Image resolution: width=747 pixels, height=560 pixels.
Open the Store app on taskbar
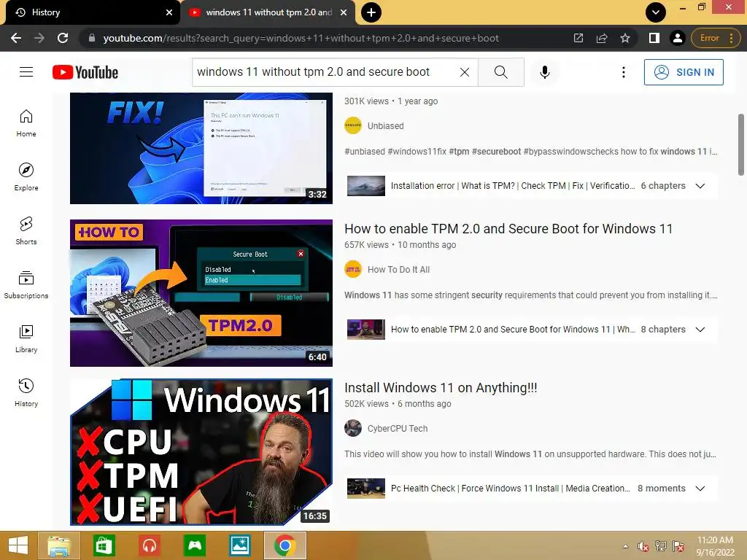point(104,545)
